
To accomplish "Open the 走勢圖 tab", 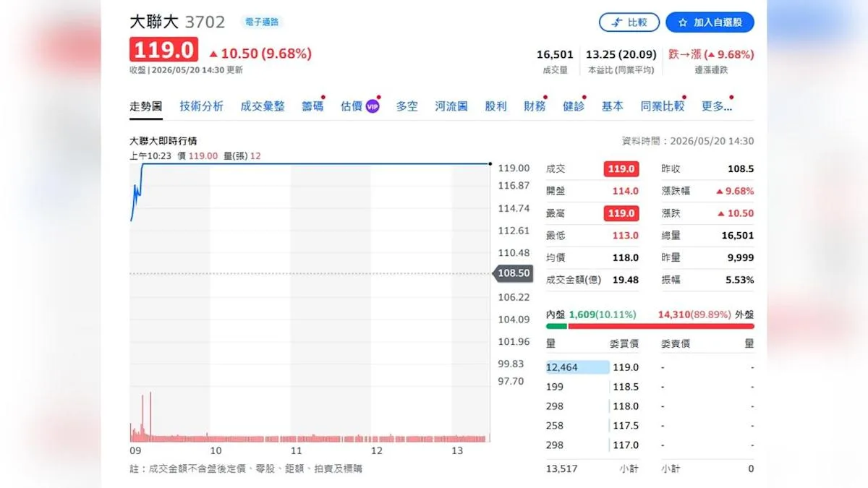I will pyautogui.click(x=145, y=106).
